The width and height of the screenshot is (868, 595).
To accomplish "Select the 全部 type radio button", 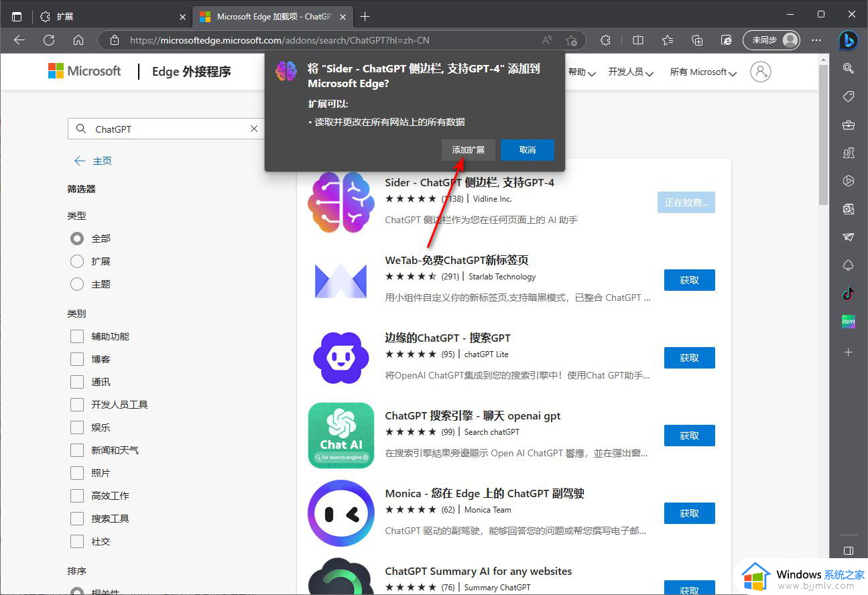I will (x=77, y=239).
